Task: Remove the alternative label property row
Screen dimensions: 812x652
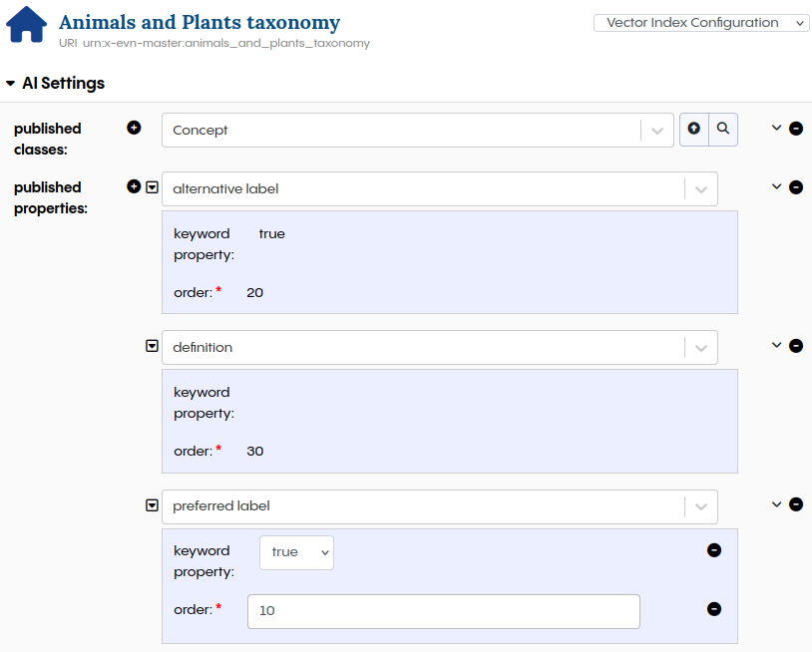Action: [796, 187]
